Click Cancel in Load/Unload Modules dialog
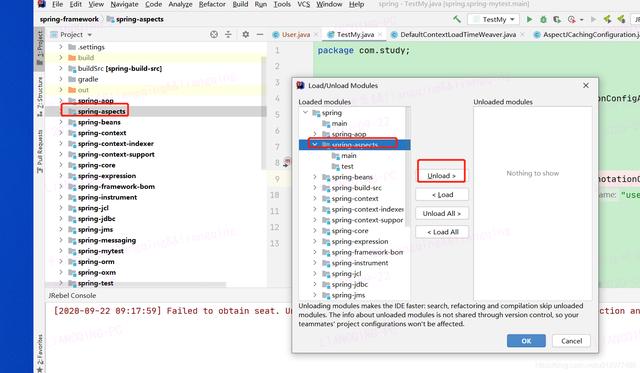 (571, 341)
